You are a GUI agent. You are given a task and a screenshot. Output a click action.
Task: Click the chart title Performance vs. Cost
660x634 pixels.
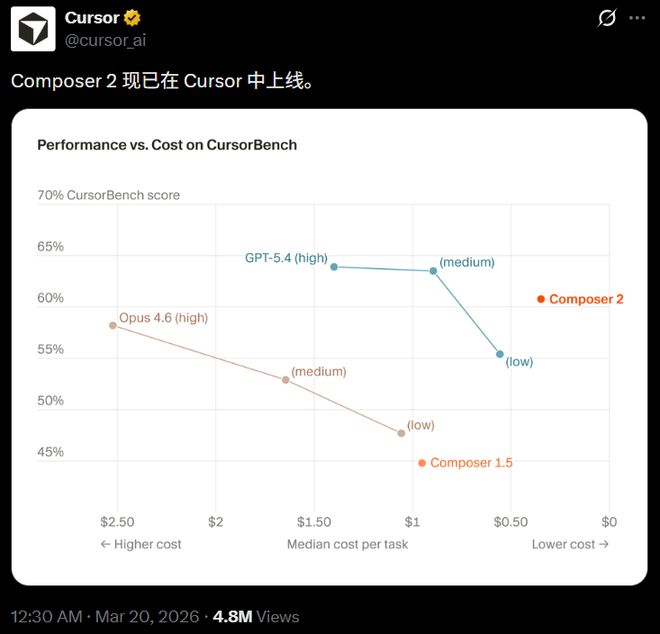[x=167, y=145]
